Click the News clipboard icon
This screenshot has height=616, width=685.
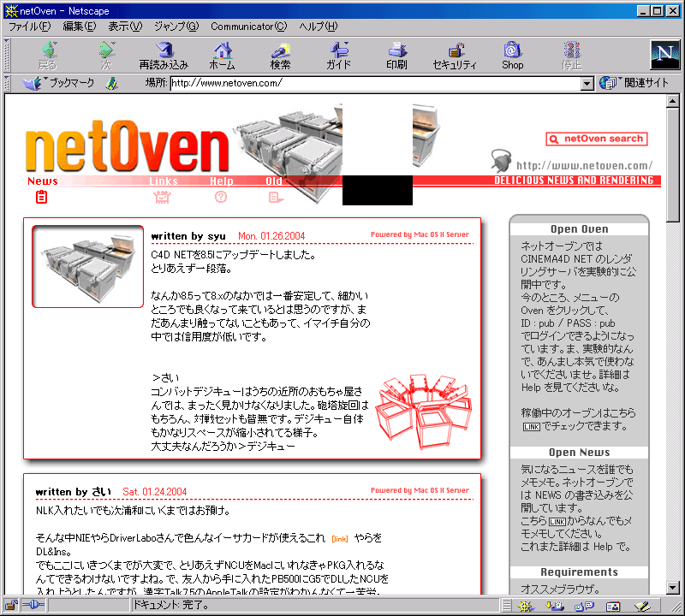(41, 198)
